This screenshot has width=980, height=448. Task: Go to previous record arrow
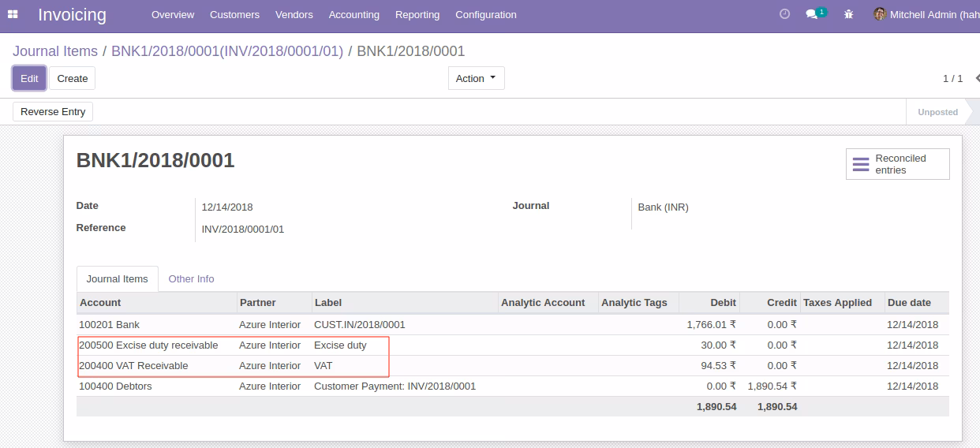click(977, 78)
